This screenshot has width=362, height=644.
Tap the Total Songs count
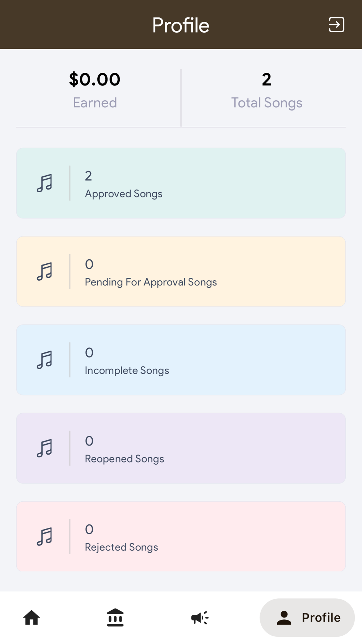pos(266,79)
